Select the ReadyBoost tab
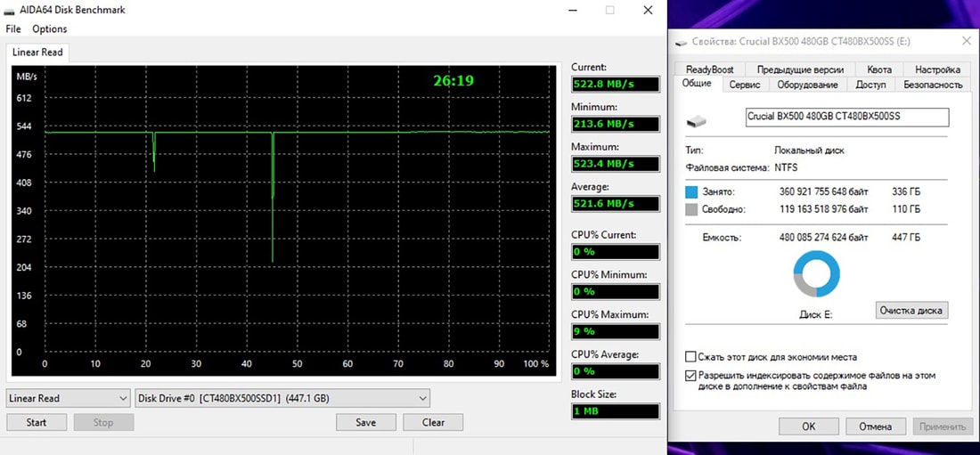Image resolution: width=980 pixels, height=455 pixels. (709, 69)
